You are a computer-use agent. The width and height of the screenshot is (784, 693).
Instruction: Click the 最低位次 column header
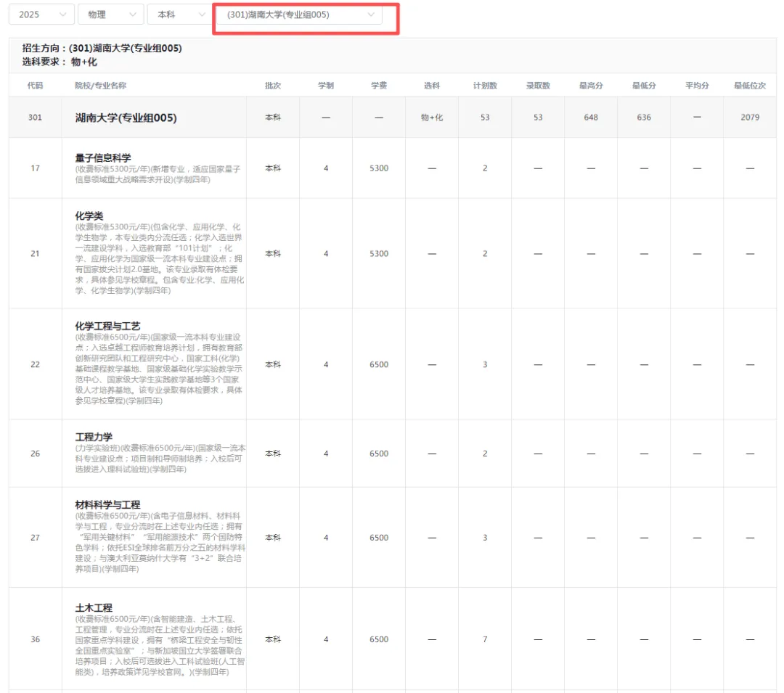[750, 86]
